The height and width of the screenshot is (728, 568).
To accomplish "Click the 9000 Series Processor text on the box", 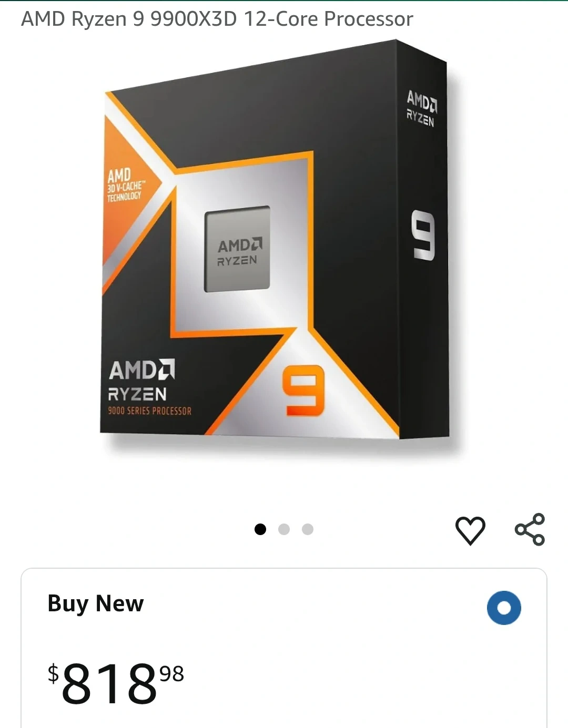I will pos(150,411).
